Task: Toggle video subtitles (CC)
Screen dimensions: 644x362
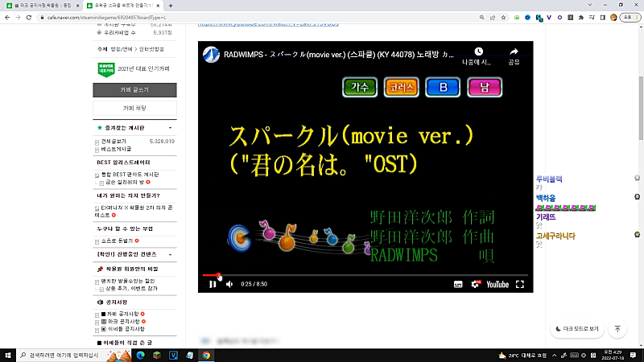Action: click(457, 284)
